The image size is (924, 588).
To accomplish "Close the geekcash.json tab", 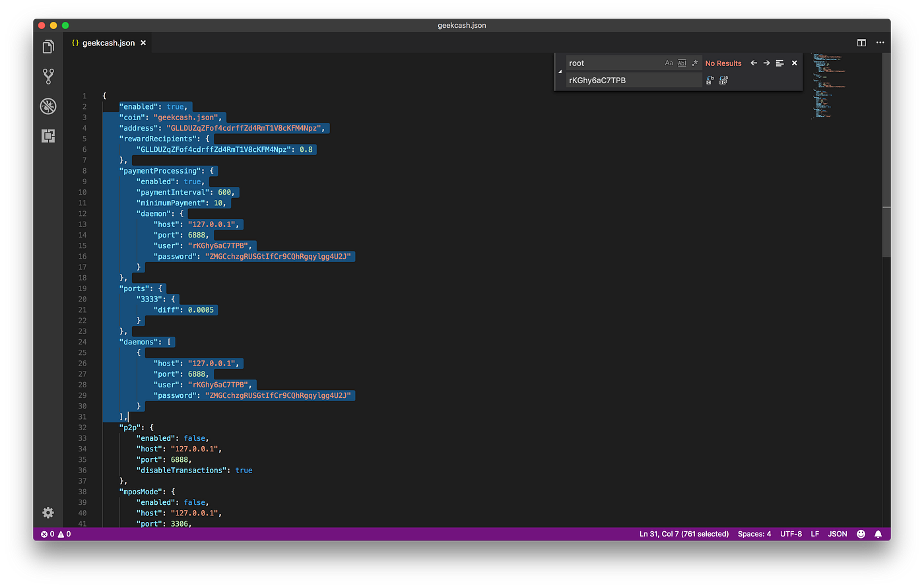I will tap(143, 43).
